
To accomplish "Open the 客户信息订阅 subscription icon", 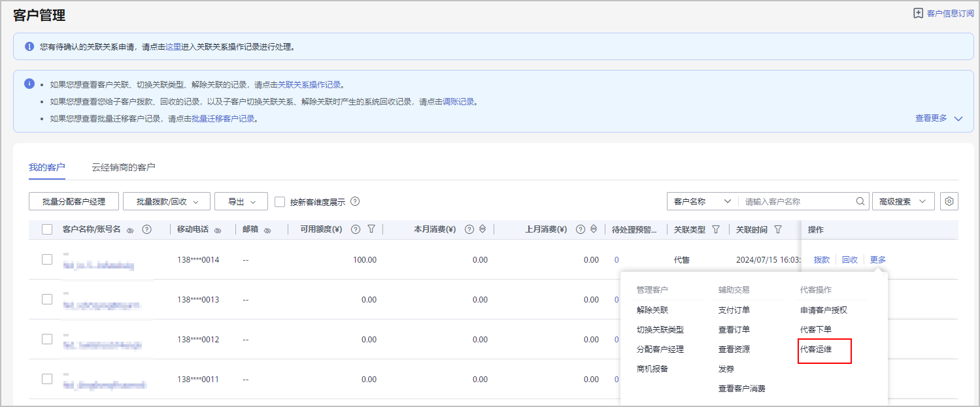I will pyautogui.click(x=918, y=13).
